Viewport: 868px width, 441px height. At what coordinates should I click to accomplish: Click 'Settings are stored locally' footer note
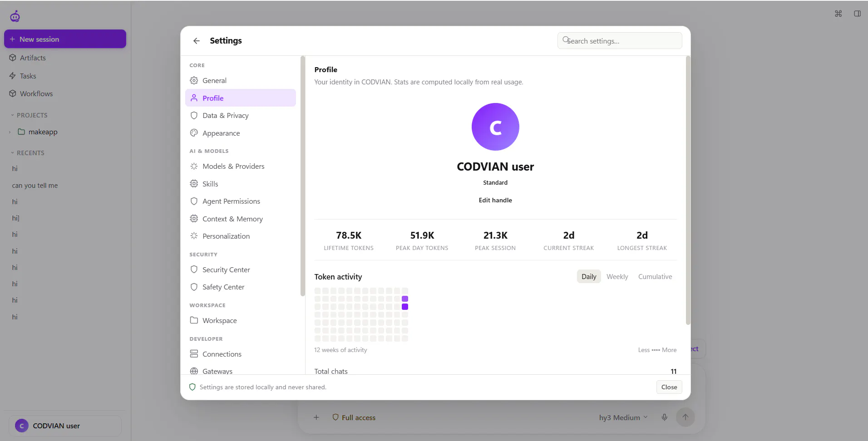tap(263, 387)
